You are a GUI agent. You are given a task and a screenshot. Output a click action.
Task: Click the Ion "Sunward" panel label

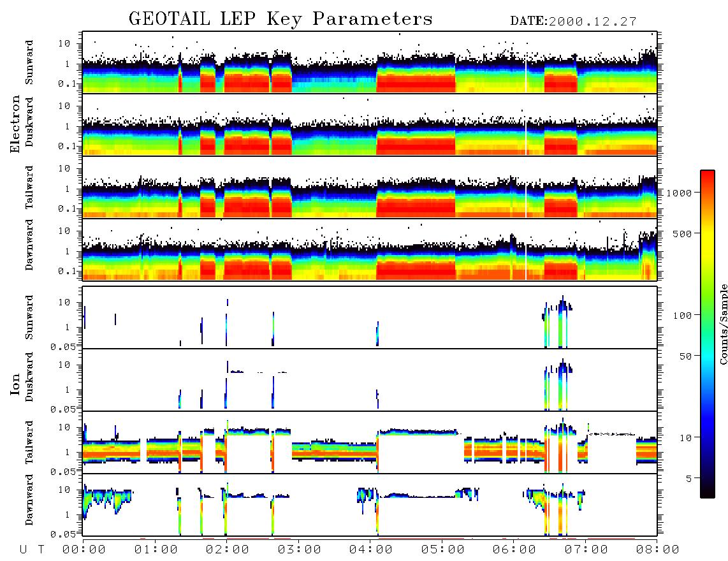pyautogui.click(x=29, y=317)
